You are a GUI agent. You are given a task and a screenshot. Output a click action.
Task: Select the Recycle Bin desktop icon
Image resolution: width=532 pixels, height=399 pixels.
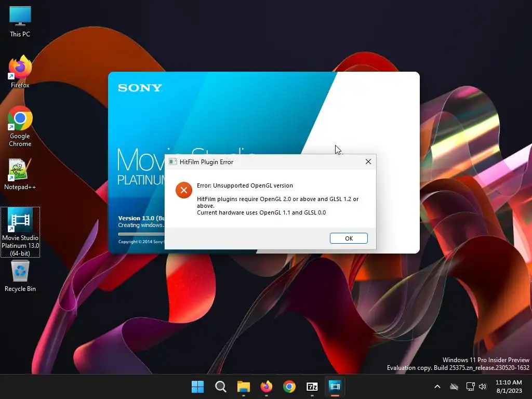(x=20, y=276)
